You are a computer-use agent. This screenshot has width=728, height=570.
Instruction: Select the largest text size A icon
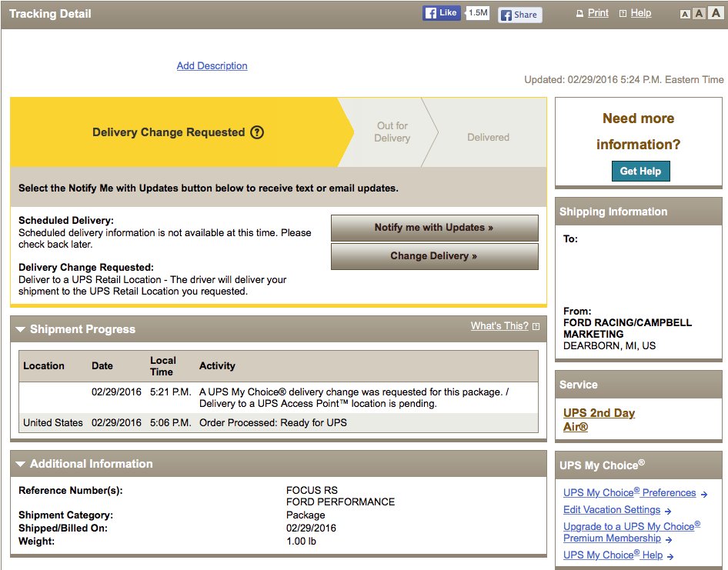point(716,12)
